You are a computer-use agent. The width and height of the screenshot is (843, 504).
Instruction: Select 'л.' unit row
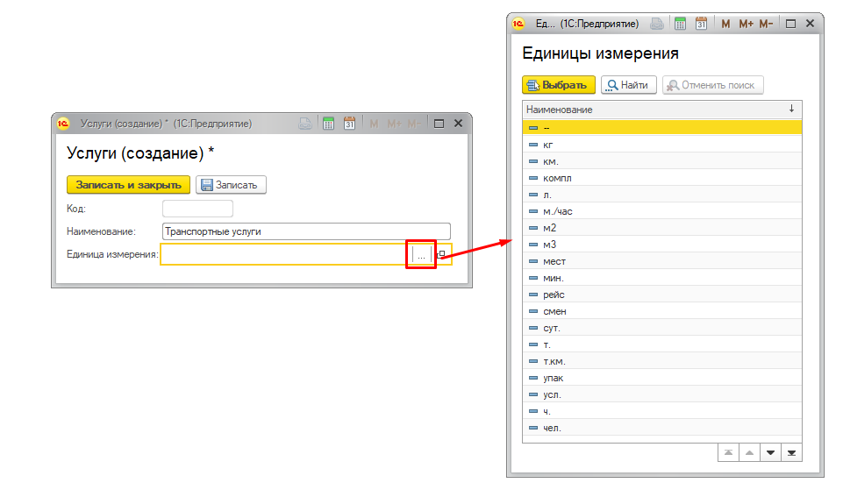661,195
